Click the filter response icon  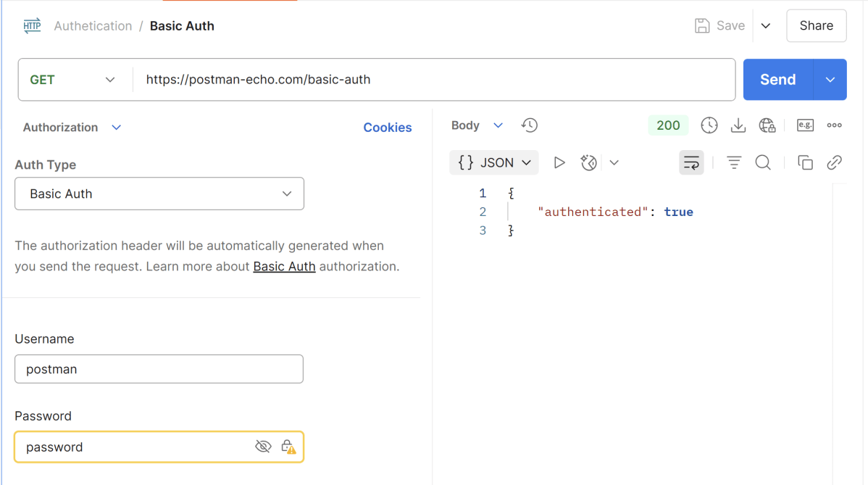pos(734,162)
